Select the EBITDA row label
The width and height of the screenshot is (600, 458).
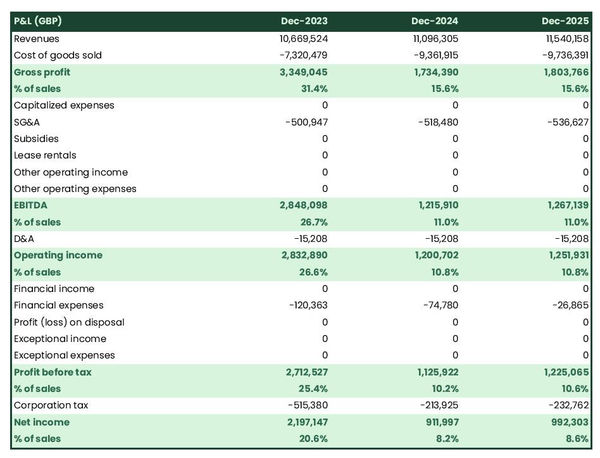(x=32, y=205)
